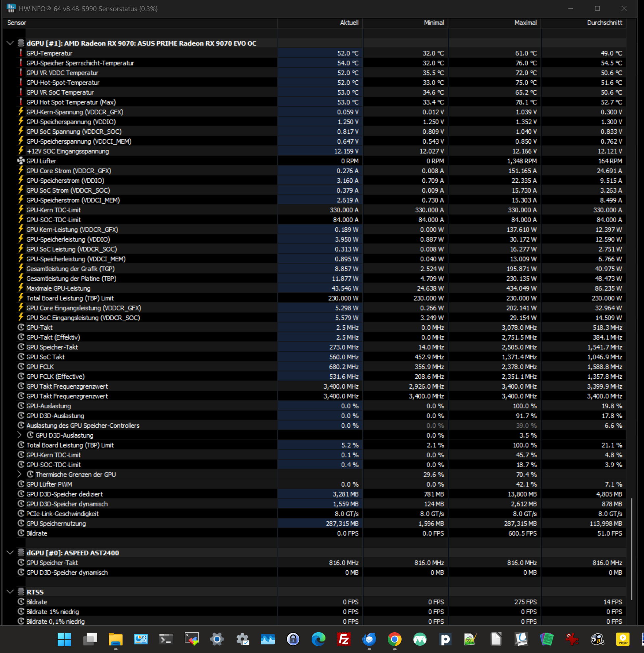Open the terminal from the taskbar
The height and width of the screenshot is (653, 644).
[x=166, y=639]
